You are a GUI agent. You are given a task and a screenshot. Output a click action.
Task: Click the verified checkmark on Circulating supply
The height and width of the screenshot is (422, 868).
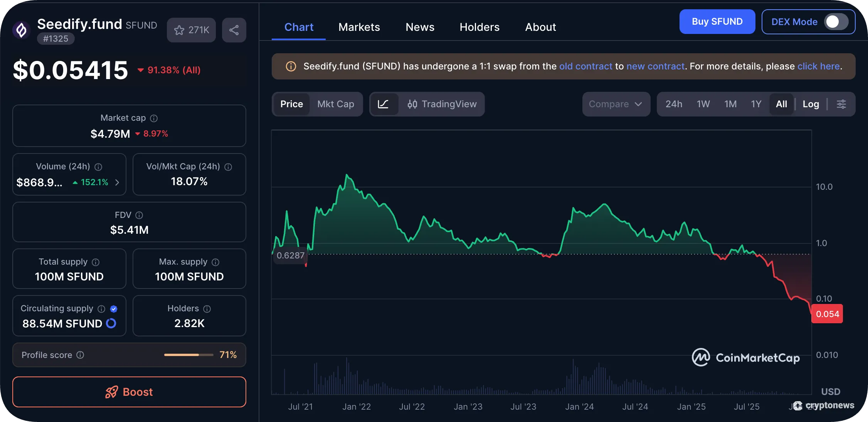tap(113, 309)
